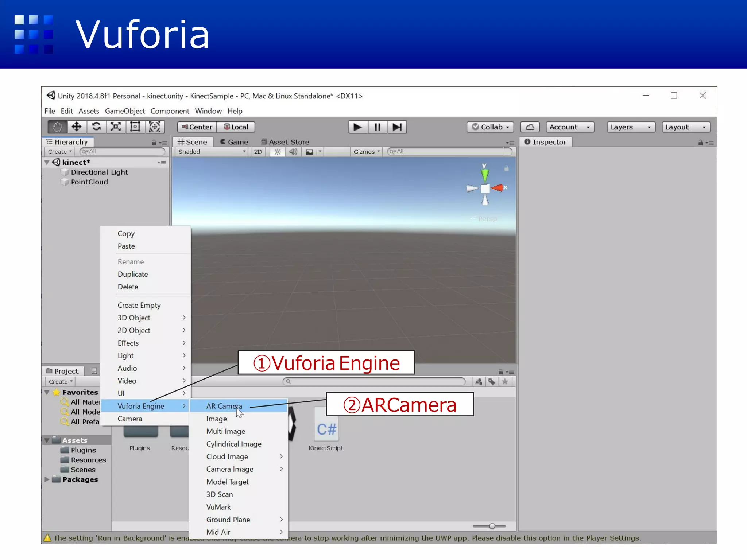Select the combined Transform tool
This screenshot has height=560, width=747.
tap(155, 127)
